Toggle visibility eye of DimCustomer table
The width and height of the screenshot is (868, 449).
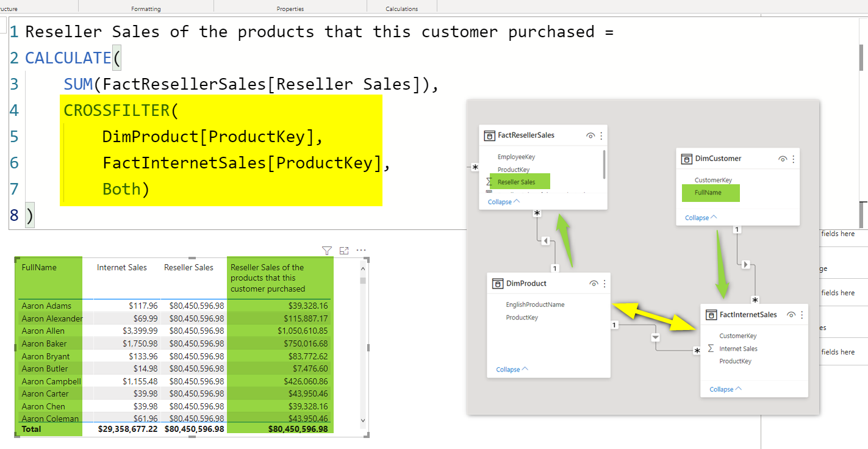click(783, 159)
